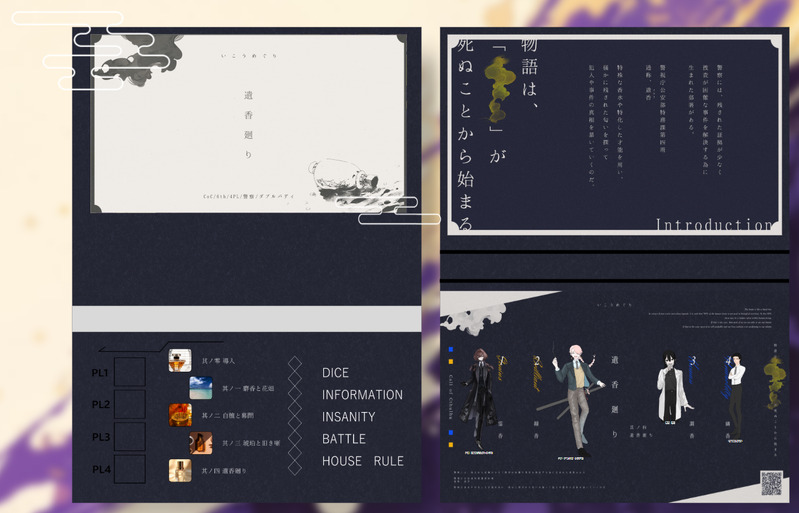Select the PL1 empty character slot
799x513 pixels.
(129, 372)
